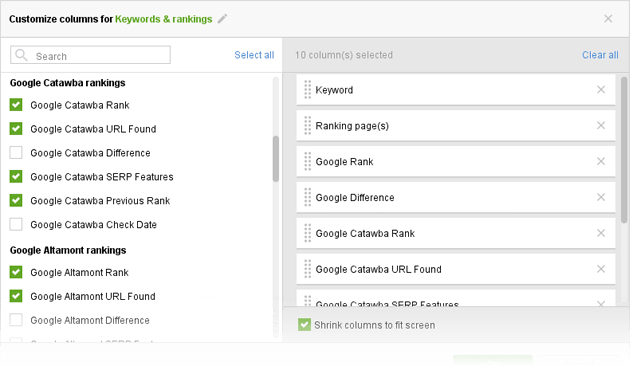
Task: Toggle Shrink columns to fit screen
Action: (304, 325)
